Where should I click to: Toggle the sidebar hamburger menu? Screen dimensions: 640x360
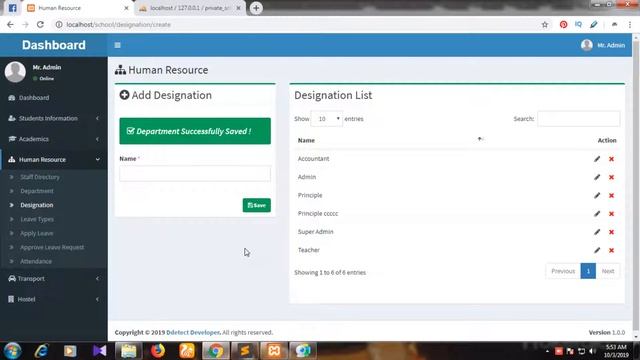click(118, 45)
